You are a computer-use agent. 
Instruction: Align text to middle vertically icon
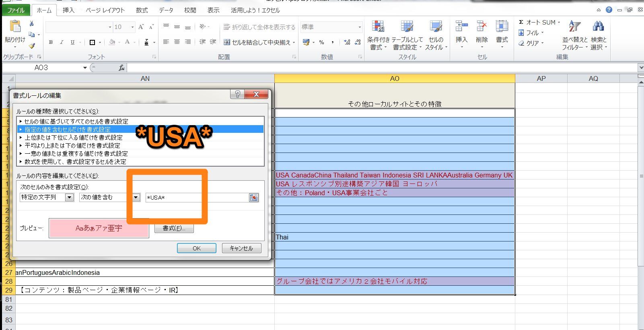tap(177, 27)
